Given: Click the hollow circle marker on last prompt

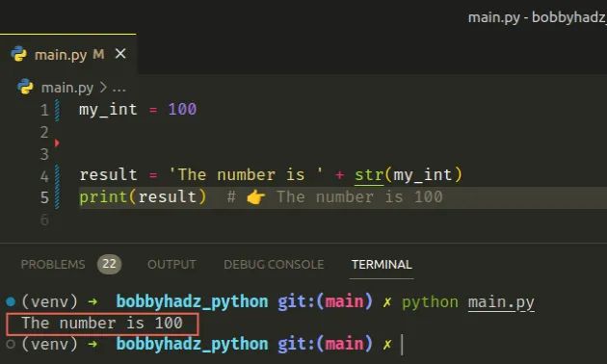Looking at the screenshot, I should (11, 344).
